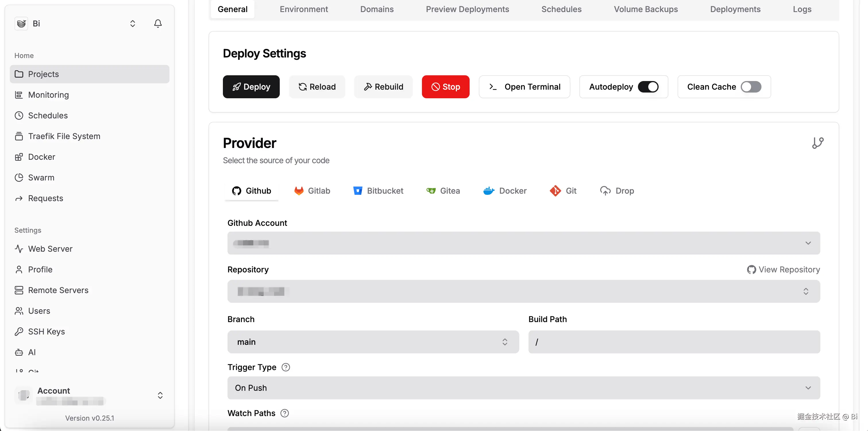
Task: Open the Deployments tab
Action: tap(735, 9)
